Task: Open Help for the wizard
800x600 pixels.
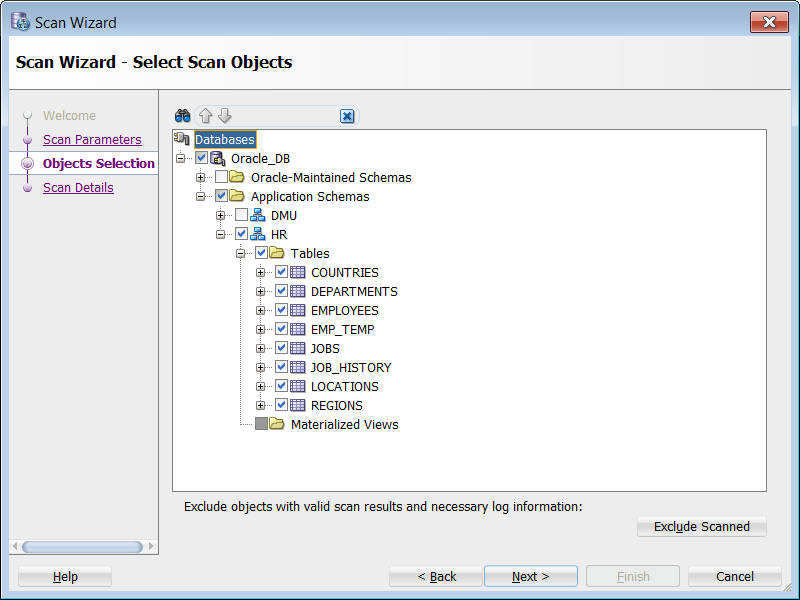Action: point(65,576)
